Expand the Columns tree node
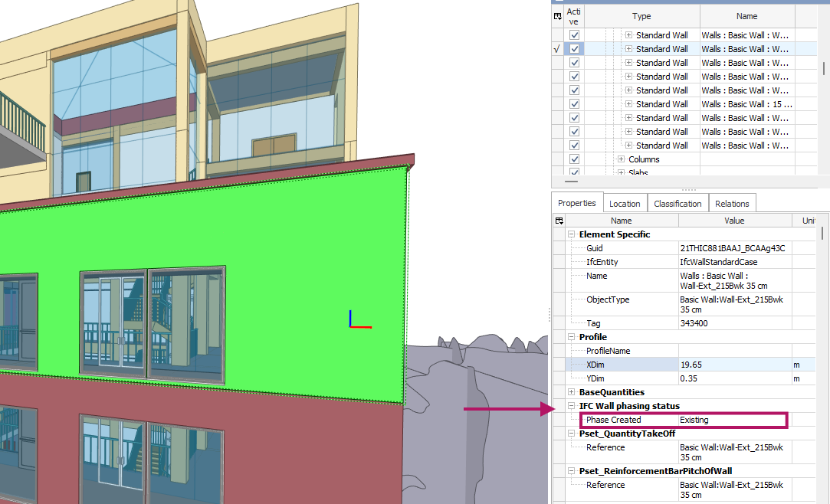Image resolution: width=830 pixels, height=504 pixels. click(x=621, y=159)
